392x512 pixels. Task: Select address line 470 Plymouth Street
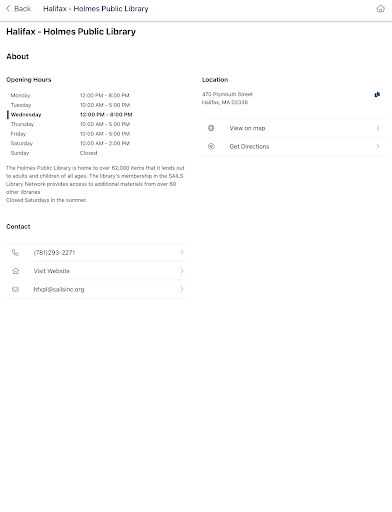[227, 94]
